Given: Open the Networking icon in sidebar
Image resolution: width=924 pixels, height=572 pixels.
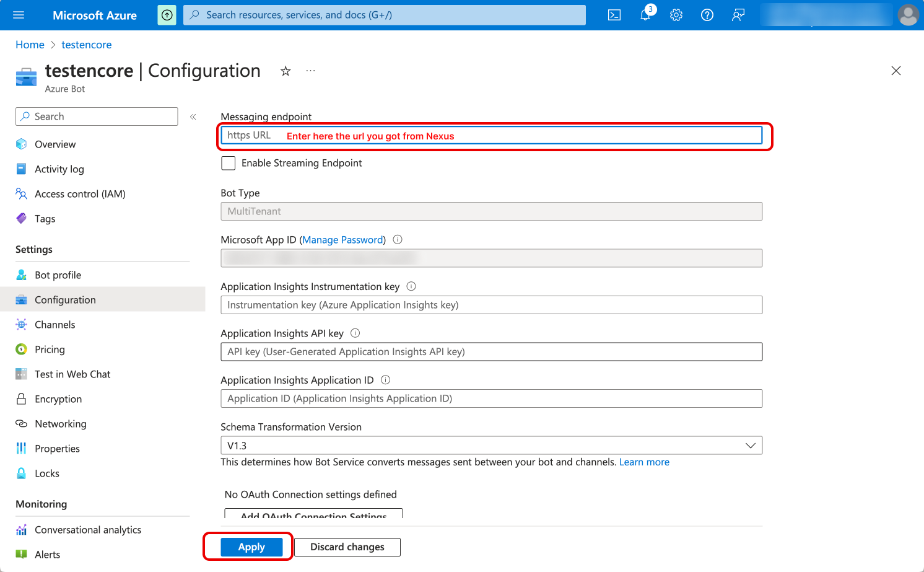Looking at the screenshot, I should click(x=22, y=423).
